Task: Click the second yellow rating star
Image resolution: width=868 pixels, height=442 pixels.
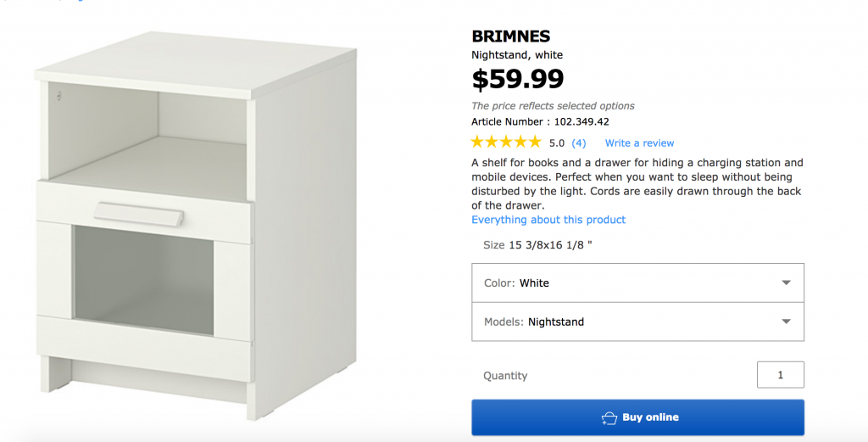Action: [x=492, y=143]
